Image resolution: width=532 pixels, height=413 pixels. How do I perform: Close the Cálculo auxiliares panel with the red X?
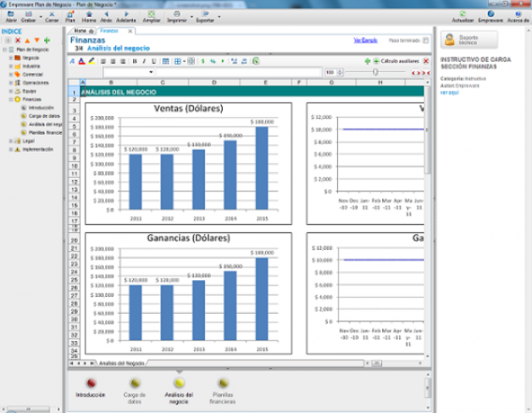coord(426,61)
